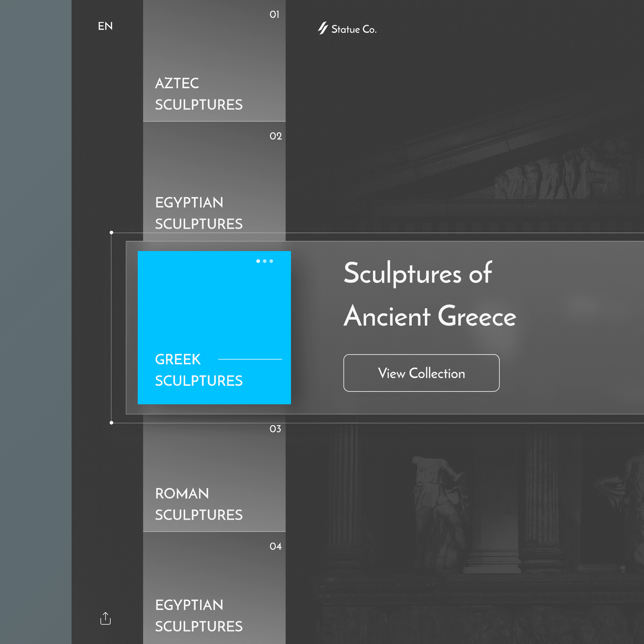Click the EN language selector

point(105,26)
